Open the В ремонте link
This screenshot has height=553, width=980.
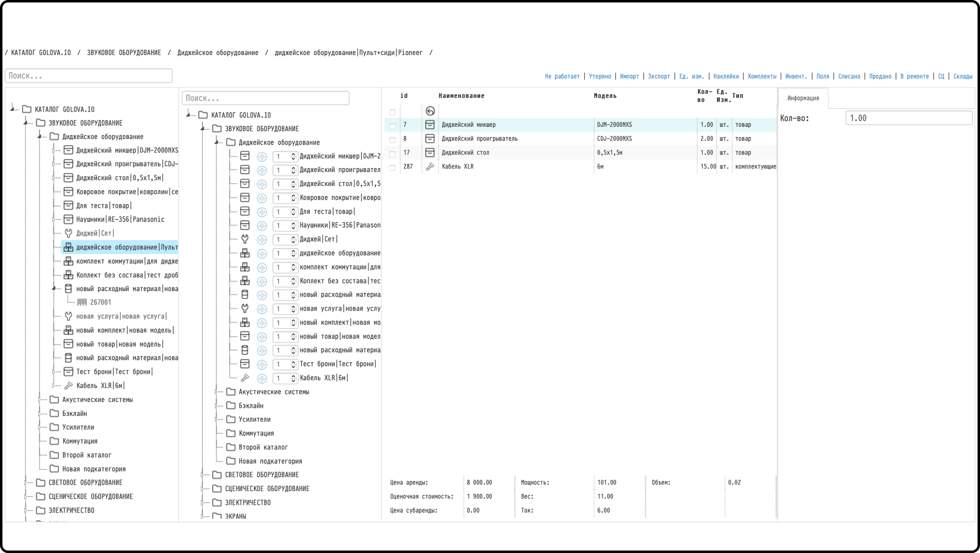coord(914,76)
